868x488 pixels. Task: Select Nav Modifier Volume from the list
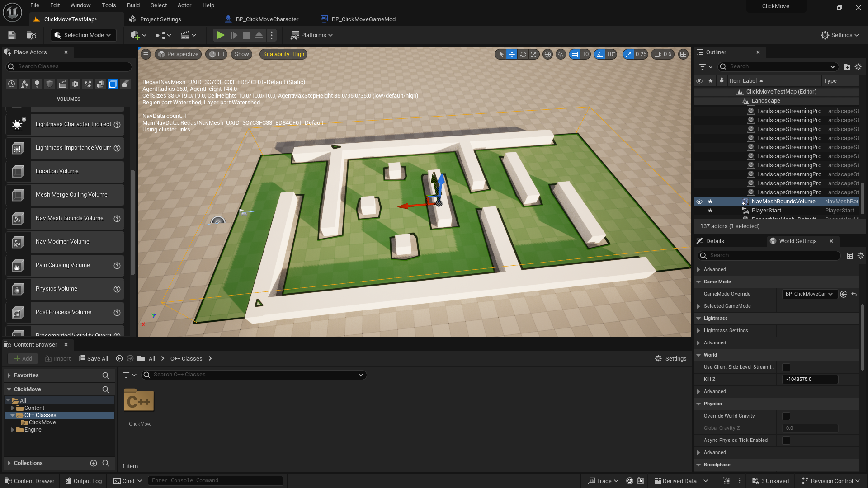pos(63,242)
